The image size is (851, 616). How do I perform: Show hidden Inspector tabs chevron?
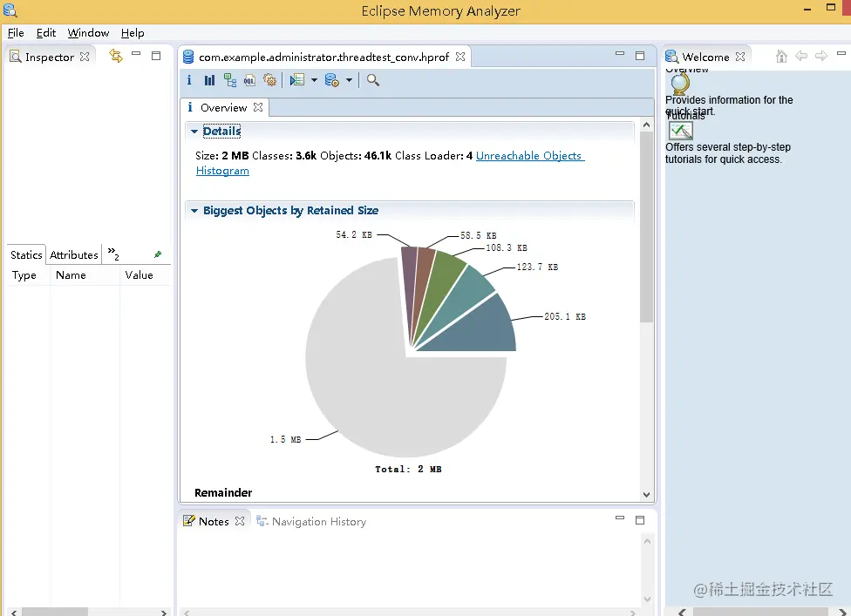113,254
